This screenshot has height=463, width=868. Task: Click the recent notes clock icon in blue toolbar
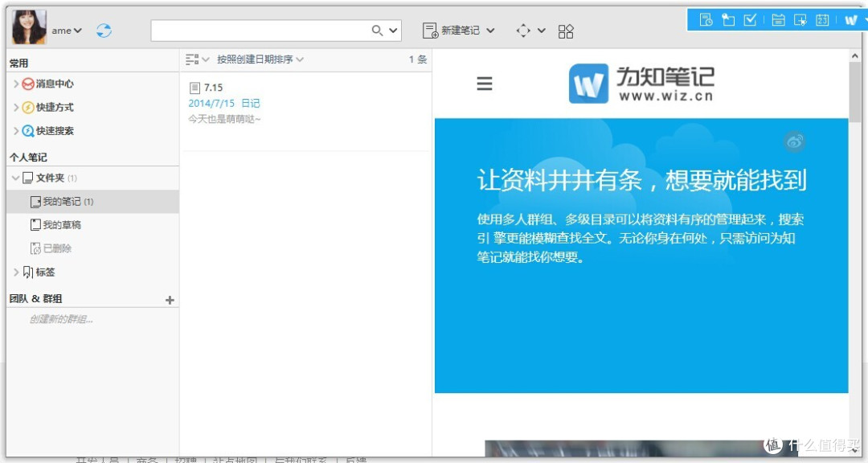pos(706,20)
